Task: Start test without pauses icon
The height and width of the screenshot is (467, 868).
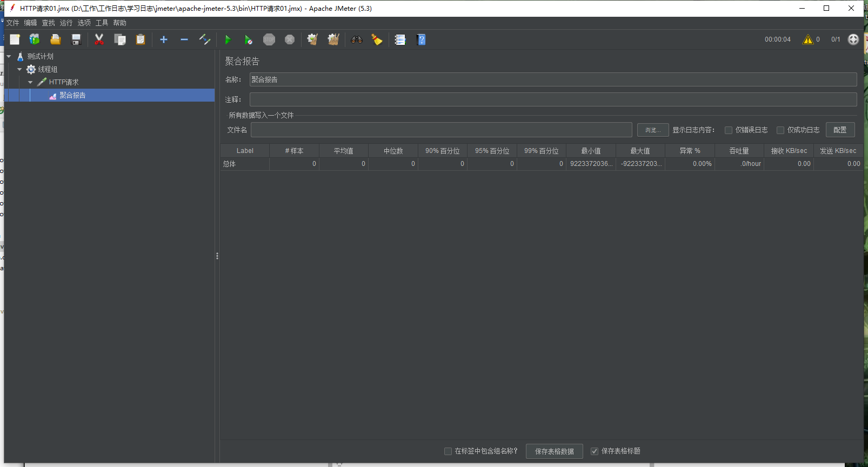Action: point(248,39)
